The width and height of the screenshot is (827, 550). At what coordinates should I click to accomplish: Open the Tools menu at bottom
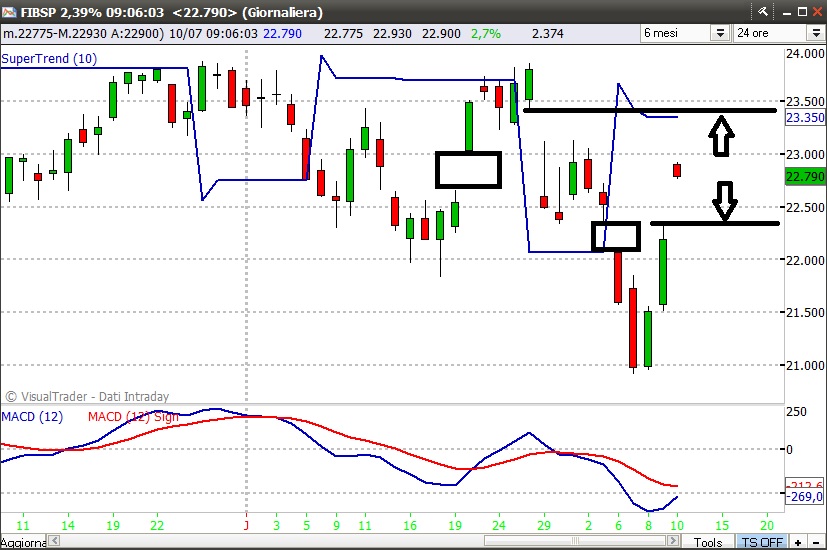pos(708,542)
